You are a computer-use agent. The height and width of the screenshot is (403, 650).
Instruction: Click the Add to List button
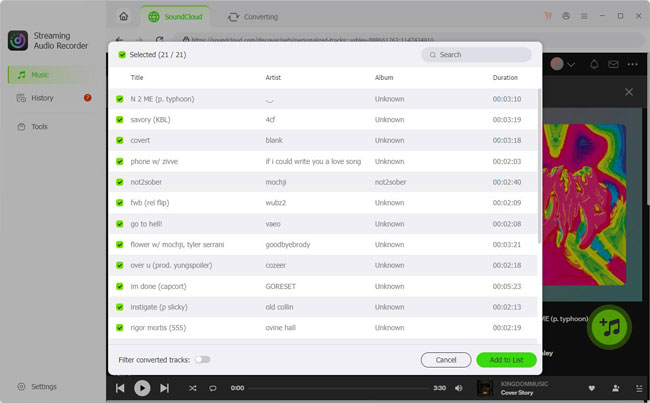[507, 360]
